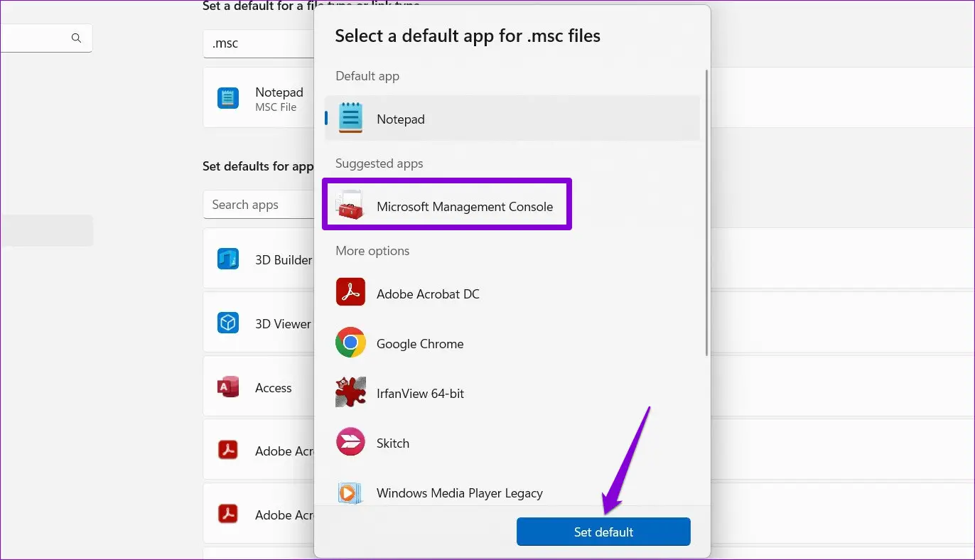This screenshot has height=560, width=975.
Task: Choose Google Chrome in More options
Action: click(x=420, y=344)
